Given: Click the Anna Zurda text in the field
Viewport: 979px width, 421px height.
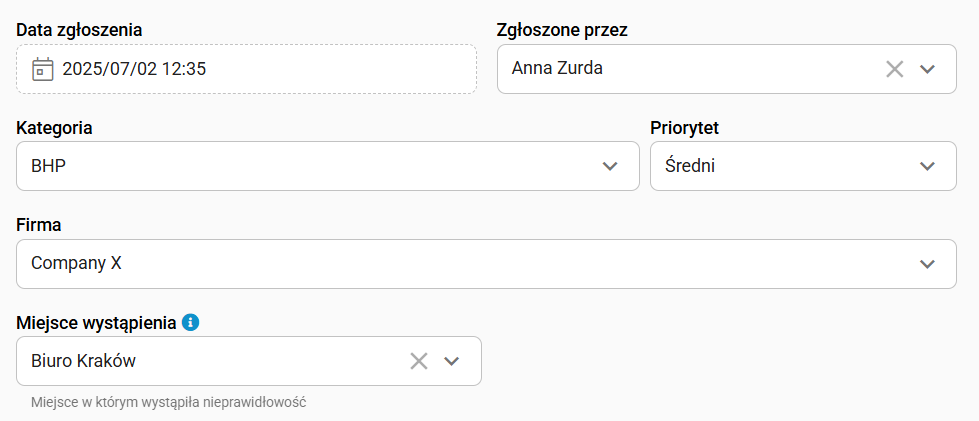Looking at the screenshot, I should [557, 68].
